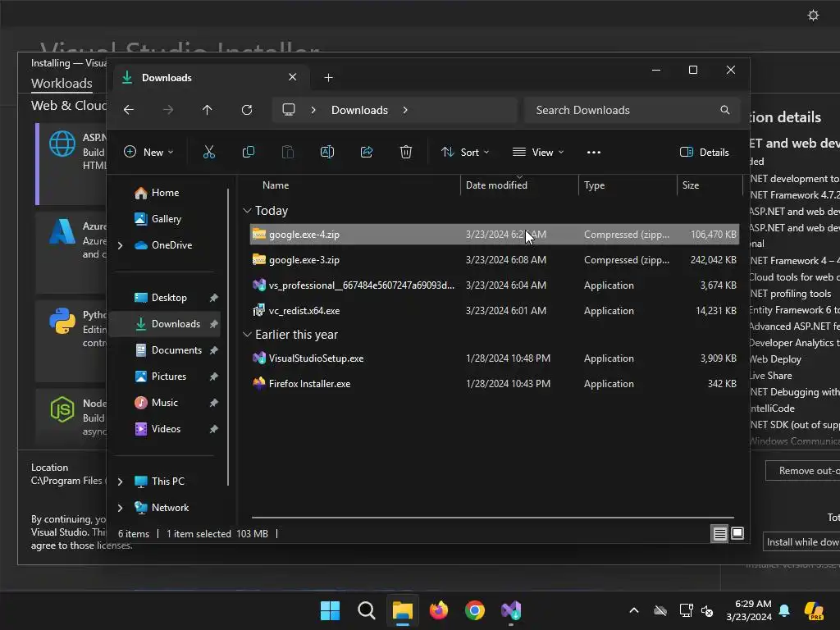Select the vs_professional installer file
The height and width of the screenshot is (630, 840).
point(495,285)
